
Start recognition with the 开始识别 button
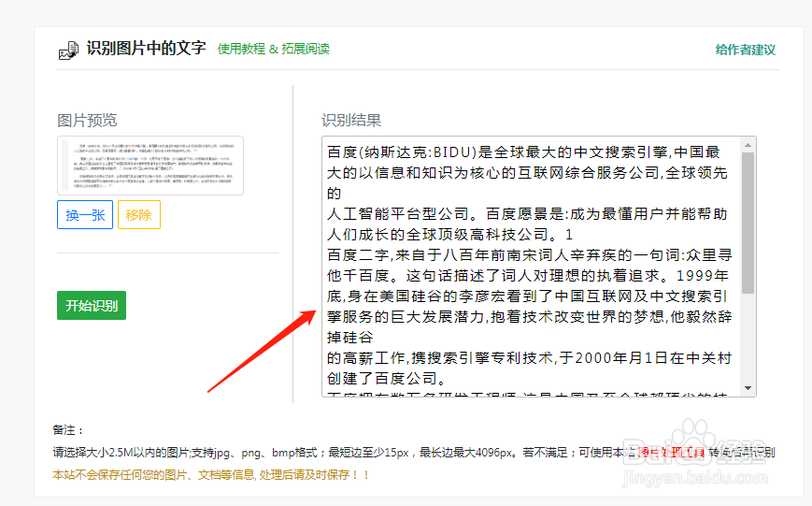92,305
